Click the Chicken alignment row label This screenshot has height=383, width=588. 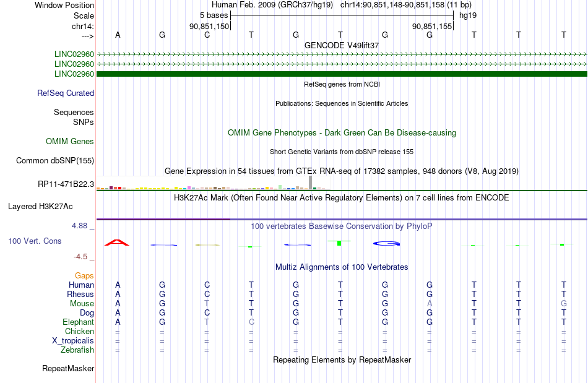pos(79,331)
